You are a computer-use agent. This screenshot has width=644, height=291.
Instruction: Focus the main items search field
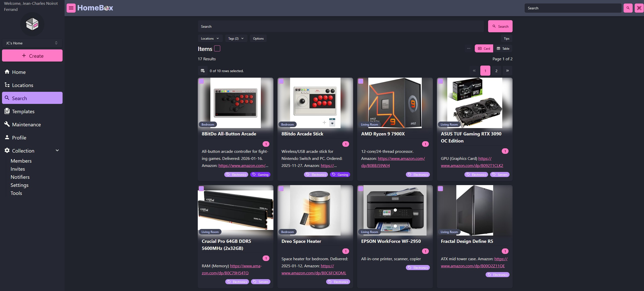[341, 26]
